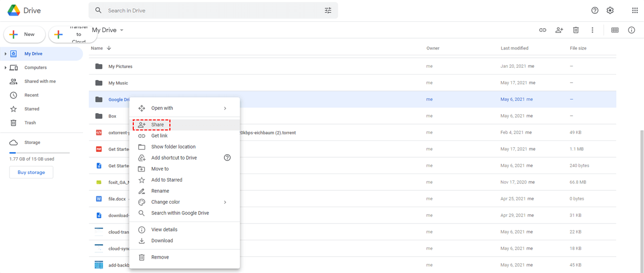
Task: Open the Google apps grid
Action: [x=635, y=10]
